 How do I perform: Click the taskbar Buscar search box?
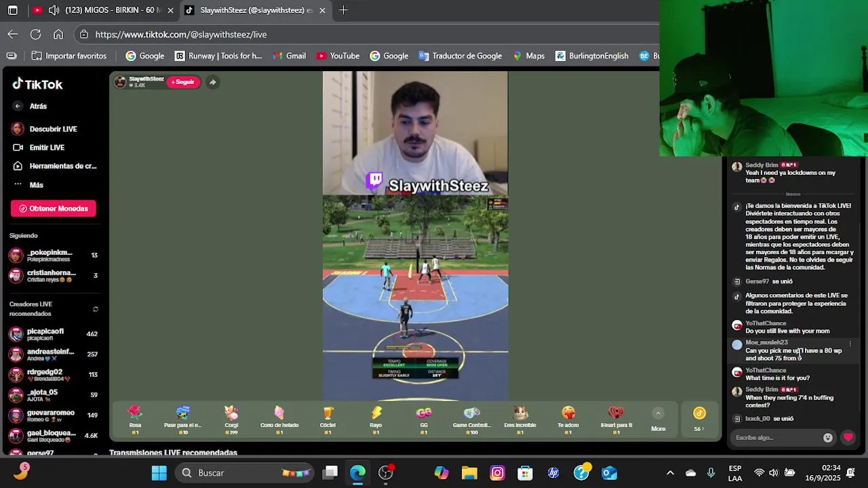click(245, 472)
